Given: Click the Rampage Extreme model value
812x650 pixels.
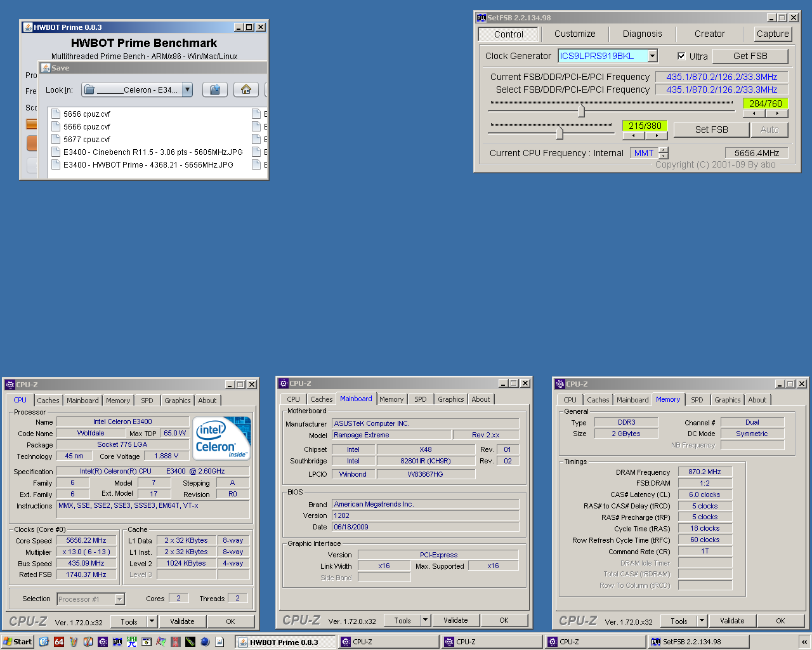Looking at the screenshot, I should coord(392,435).
